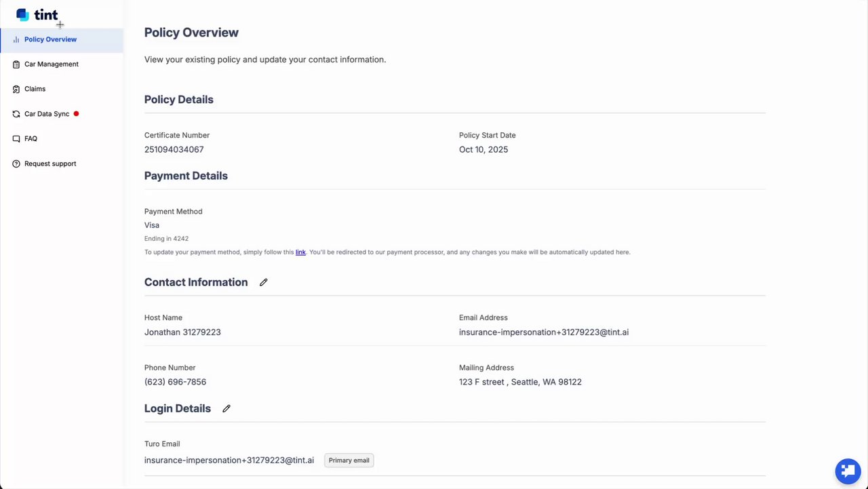Follow the payment method update link
The width and height of the screenshot is (868, 489).
[300, 252]
